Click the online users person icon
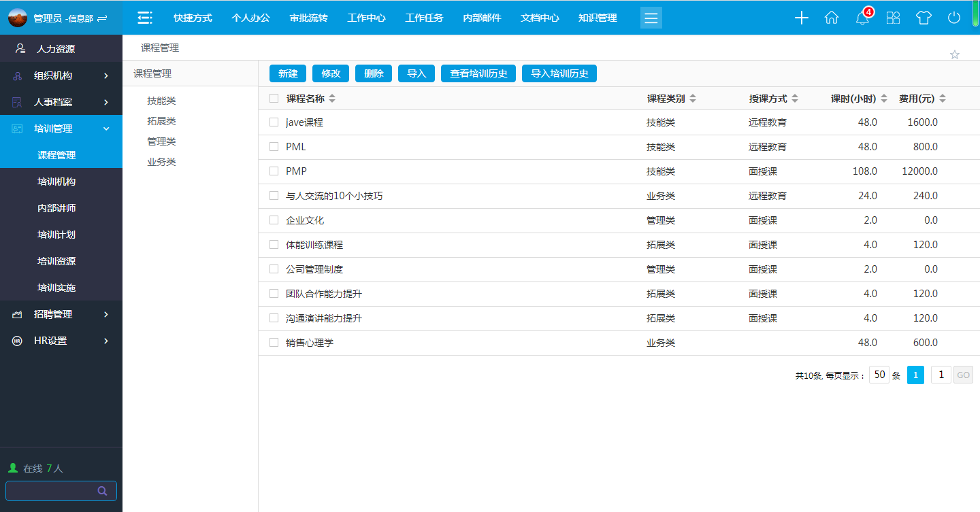 [12, 468]
